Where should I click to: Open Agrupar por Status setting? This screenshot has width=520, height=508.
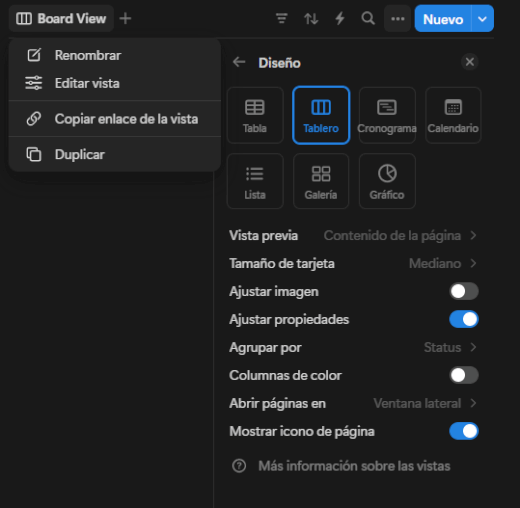point(353,348)
